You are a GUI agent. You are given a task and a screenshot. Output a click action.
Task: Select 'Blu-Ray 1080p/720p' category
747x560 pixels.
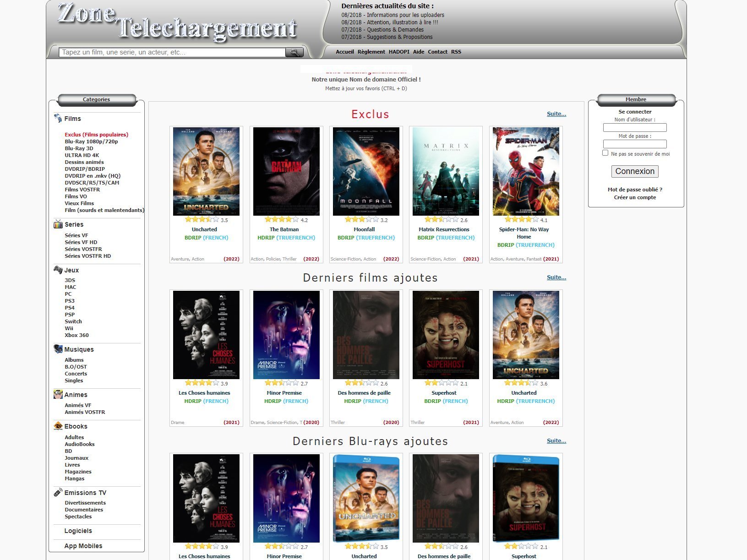pyautogui.click(x=91, y=141)
